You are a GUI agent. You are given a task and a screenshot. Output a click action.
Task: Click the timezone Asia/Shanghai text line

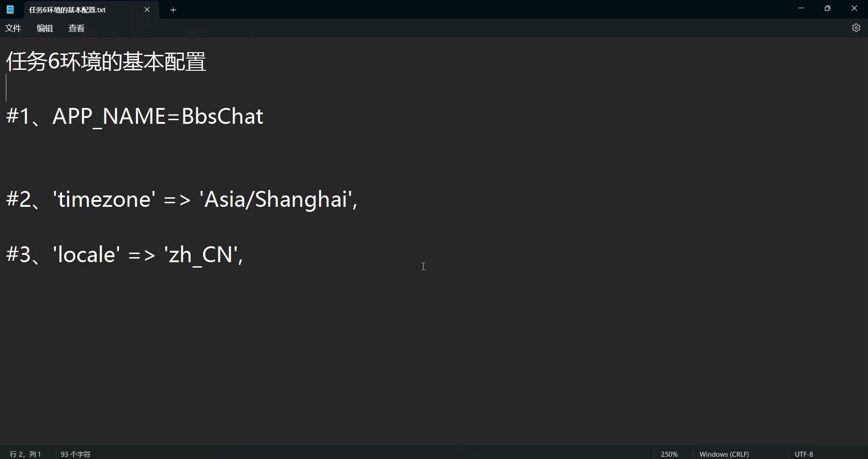182,200
